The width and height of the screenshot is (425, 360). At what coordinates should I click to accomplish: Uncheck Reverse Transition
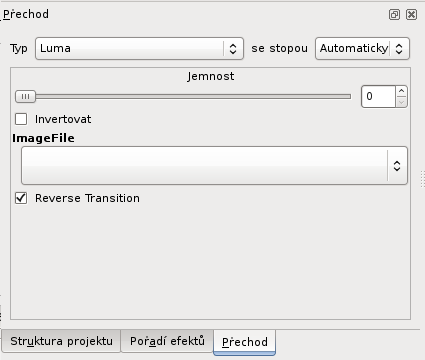pyautogui.click(x=21, y=198)
